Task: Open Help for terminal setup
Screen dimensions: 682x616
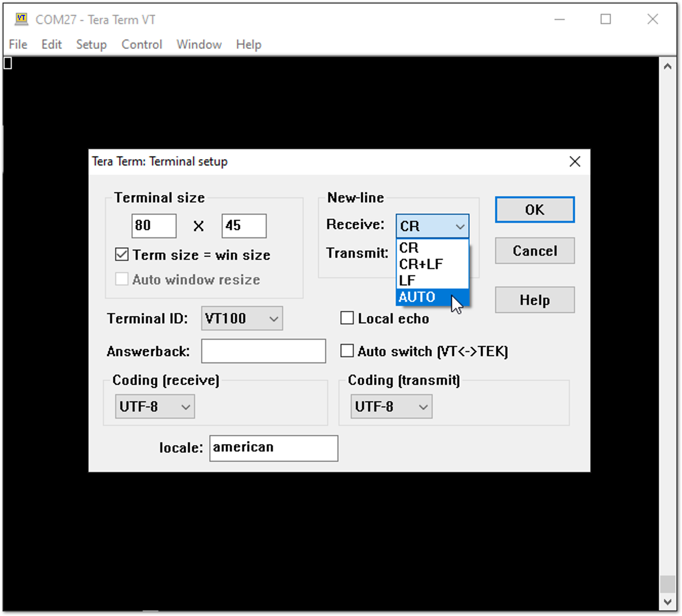Action: click(534, 300)
